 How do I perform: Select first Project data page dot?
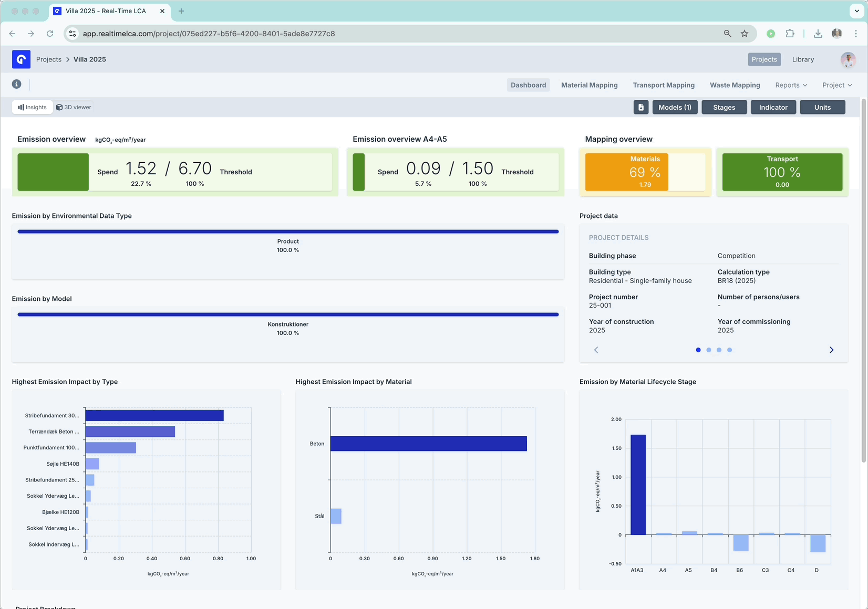[x=698, y=350]
